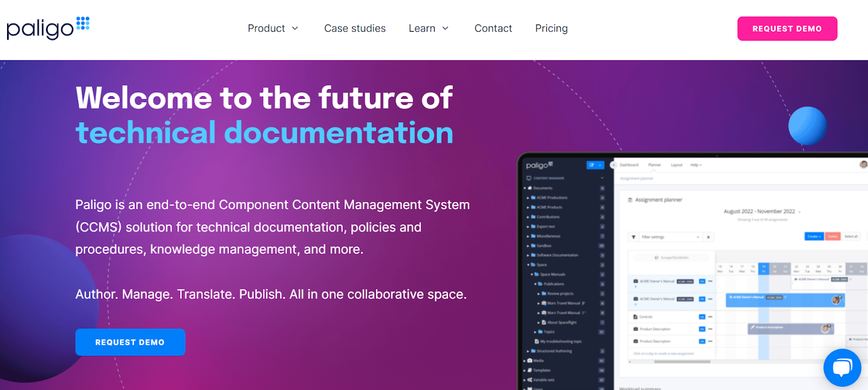The width and height of the screenshot is (868, 390).
Task: Open the Learn menu
Action: [x=429, y=28]
